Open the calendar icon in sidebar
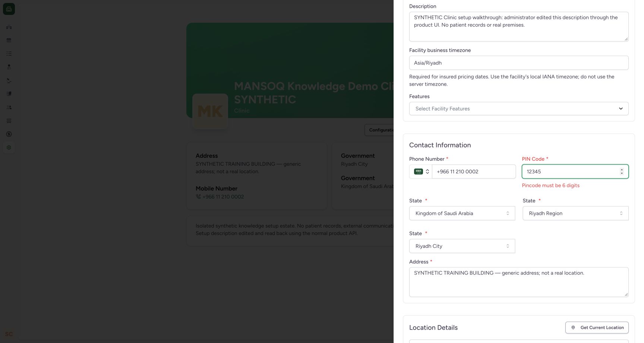This screenshot has width=644, height=343. (9, 40)
